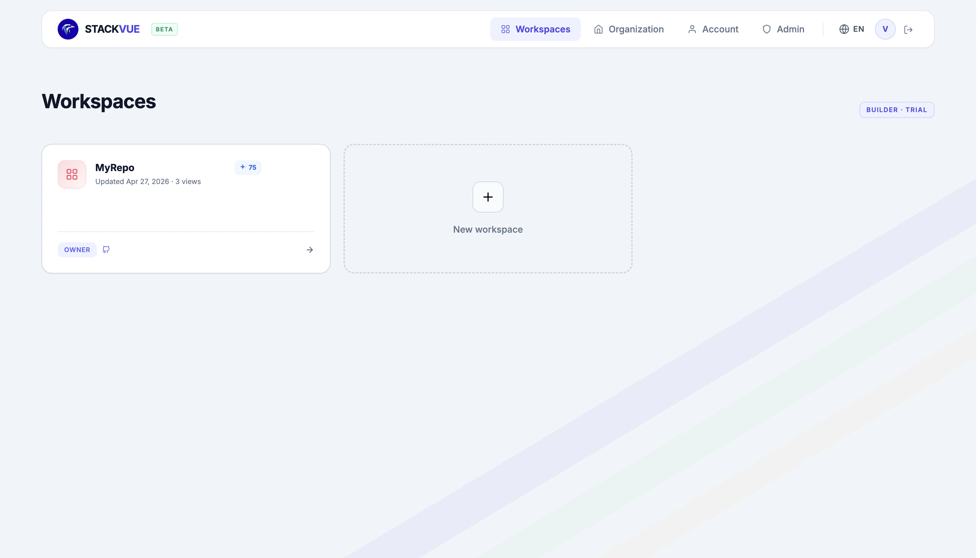The image size is (980, 558).
Task: Open the Workspaces nav tab
Action: pos(535,29)
